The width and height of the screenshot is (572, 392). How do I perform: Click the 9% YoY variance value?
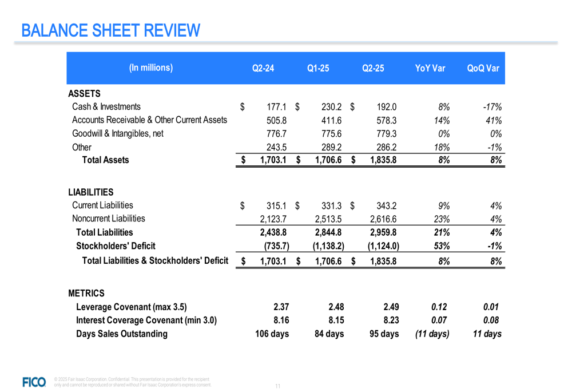(x=444, y=206)
